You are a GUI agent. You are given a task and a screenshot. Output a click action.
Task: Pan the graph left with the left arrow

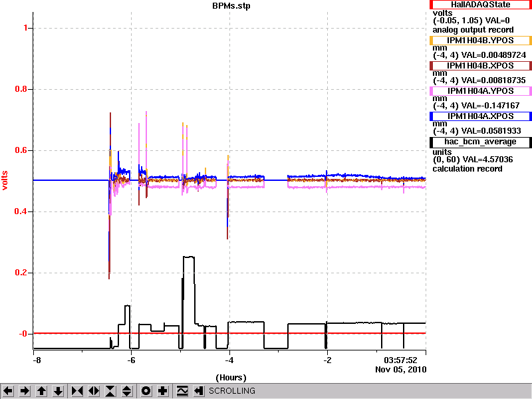[8, 391]
